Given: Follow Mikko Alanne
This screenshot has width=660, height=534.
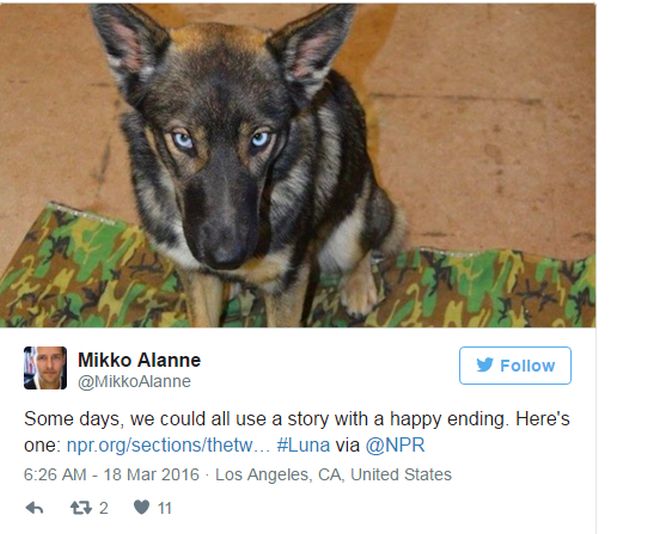Looking at the screenshot, I should [x=515, y=366].
